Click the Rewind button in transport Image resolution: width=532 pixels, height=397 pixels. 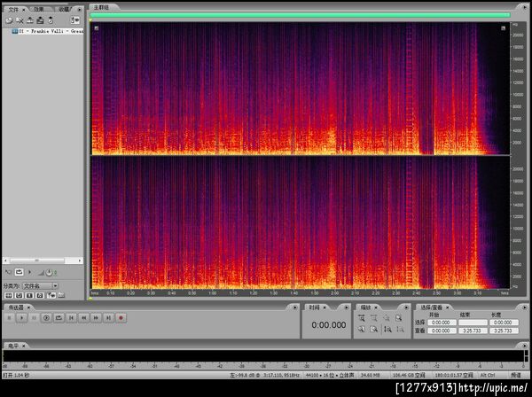click(83, 318)
